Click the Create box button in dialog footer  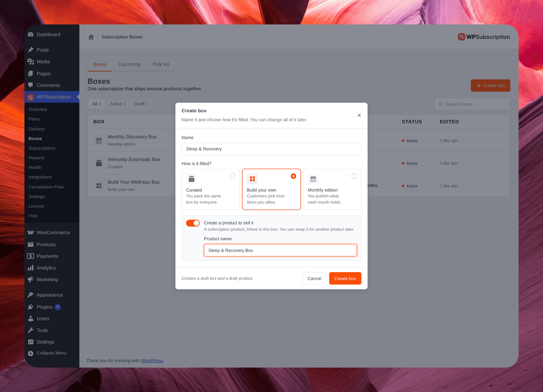click(x=345, y=279)
